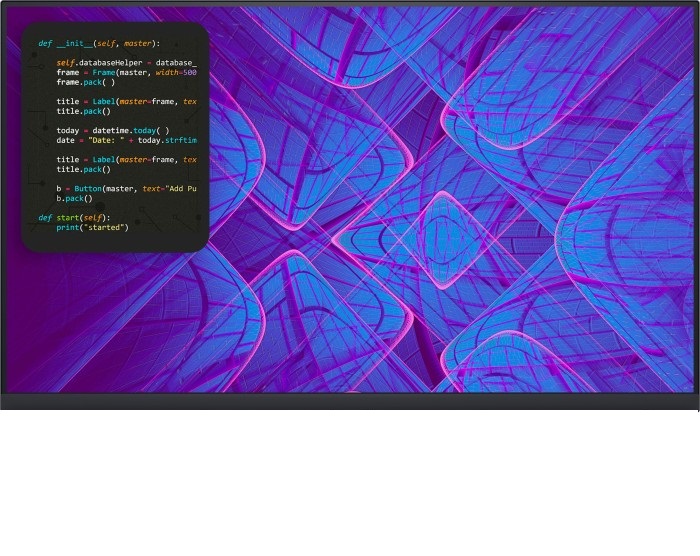The image size is (700, 556).
Task: Click the dark bar below the wallpaper
Action: [350, 401]
